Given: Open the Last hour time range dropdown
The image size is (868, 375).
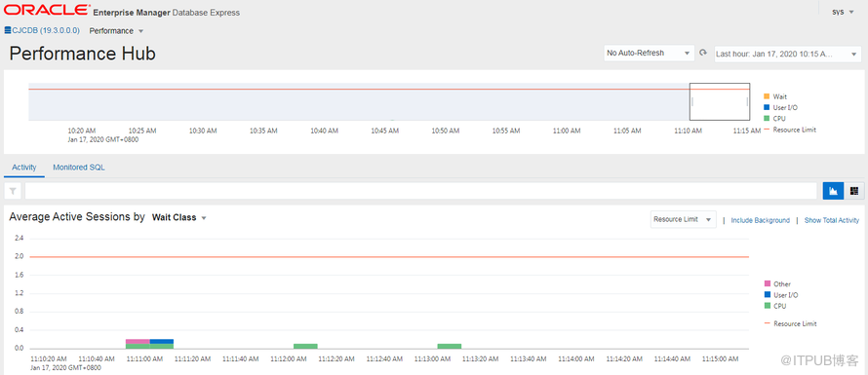Looking at the screenshot, I should click(788, 54).
